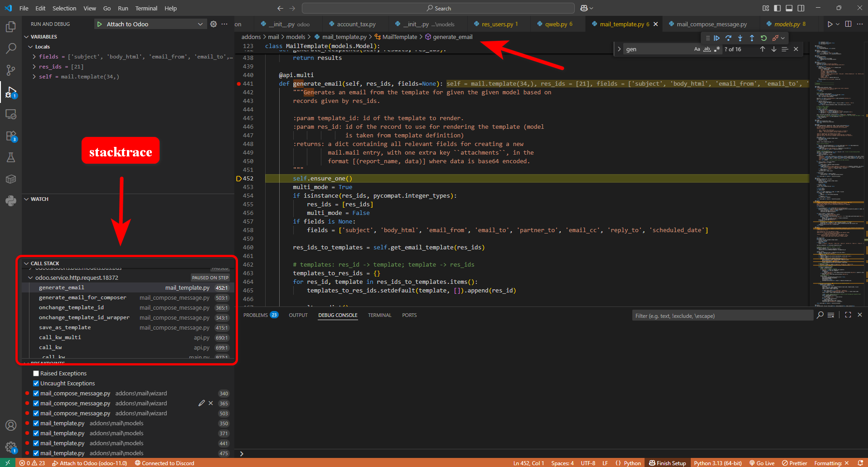This screenshot has height=467, width=868.
Task: Expand the fields variable in Locals
Action: [34, 57]
